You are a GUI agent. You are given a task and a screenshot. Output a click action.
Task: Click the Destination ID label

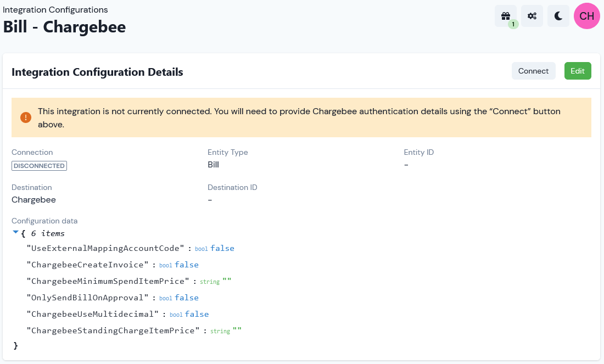(232, 187)
